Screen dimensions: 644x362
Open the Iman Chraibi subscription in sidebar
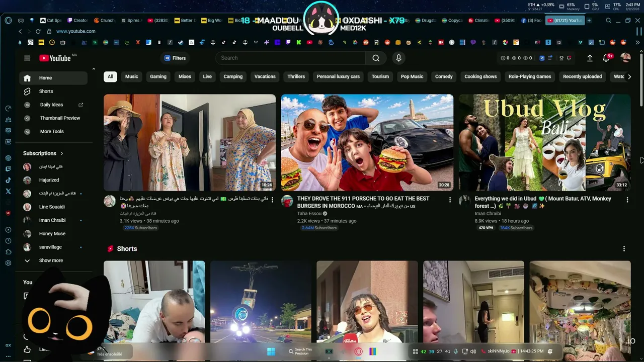pyautogui.click(x=53, y=220)
